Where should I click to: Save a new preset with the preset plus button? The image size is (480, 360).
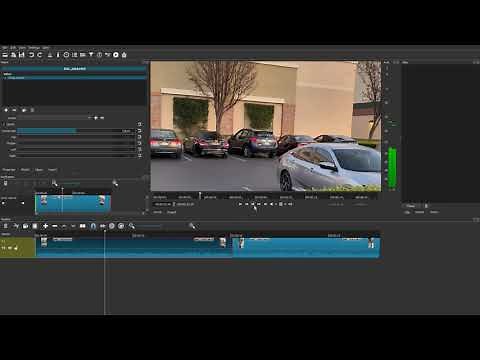(96, 118)
